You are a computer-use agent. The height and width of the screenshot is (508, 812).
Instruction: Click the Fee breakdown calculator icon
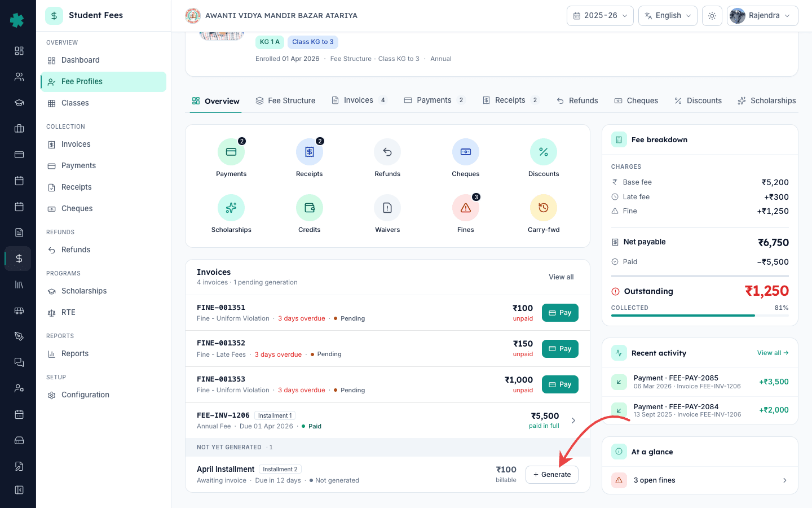click(619, 139)
